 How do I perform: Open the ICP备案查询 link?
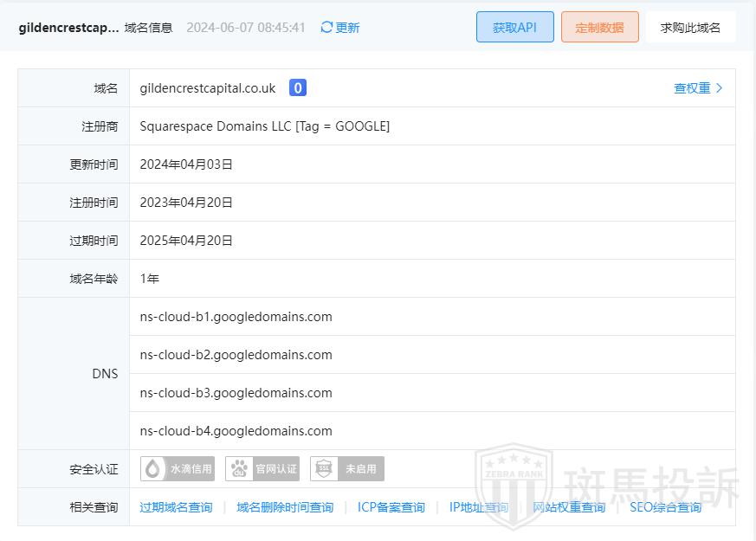pos(391,507)
